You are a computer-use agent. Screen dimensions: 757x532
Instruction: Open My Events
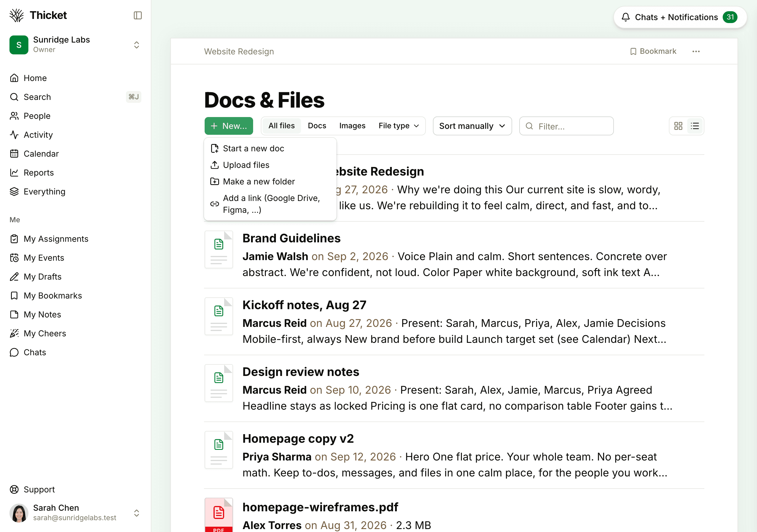pos(75,258)
